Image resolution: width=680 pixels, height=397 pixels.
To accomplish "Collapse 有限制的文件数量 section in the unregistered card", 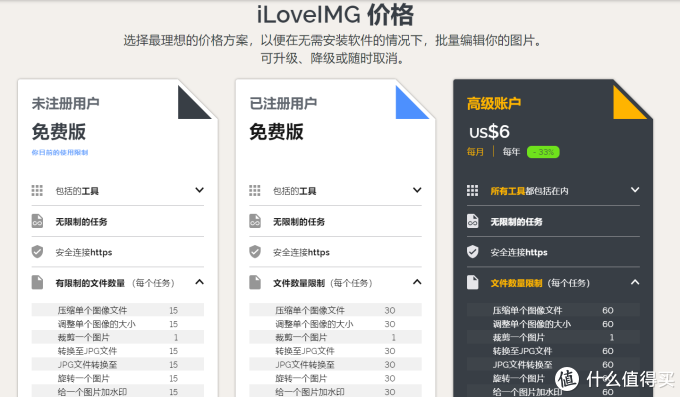I will [199, 282].
